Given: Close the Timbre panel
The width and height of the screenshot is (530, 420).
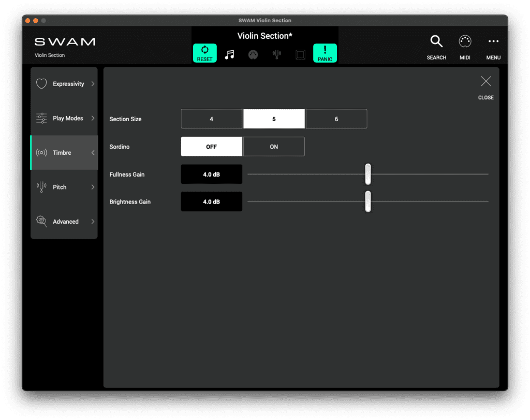Looking at the screenshot, I should pos(485,81).
